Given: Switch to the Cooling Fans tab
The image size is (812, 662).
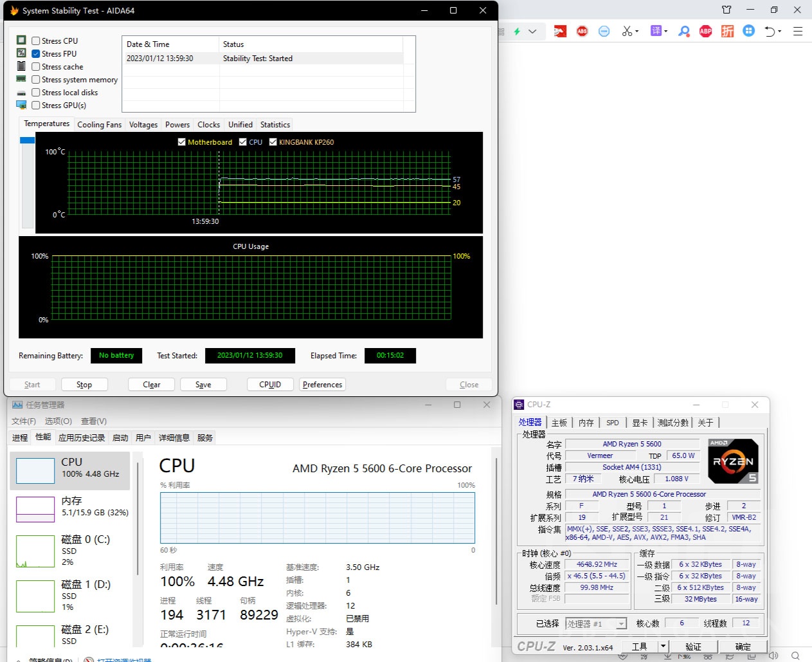Looking at the screenshot, I should (x=99, y=125).
